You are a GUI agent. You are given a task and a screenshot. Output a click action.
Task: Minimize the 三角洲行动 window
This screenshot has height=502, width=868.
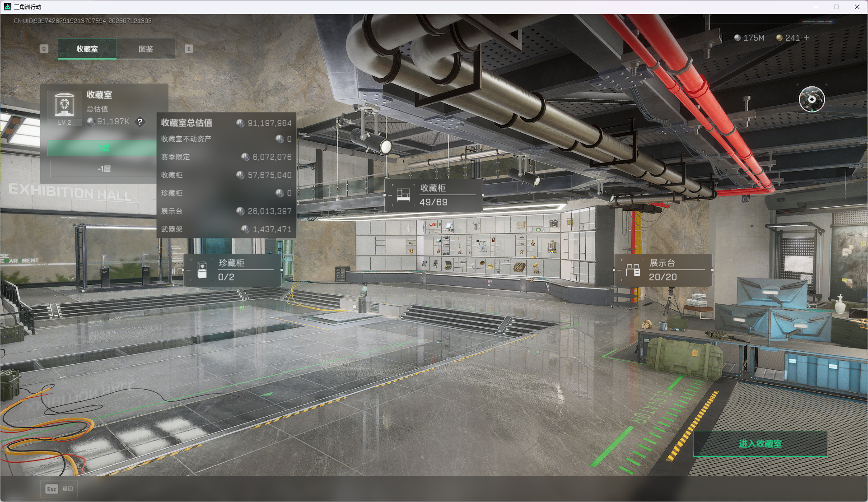[x=816, y=7]
